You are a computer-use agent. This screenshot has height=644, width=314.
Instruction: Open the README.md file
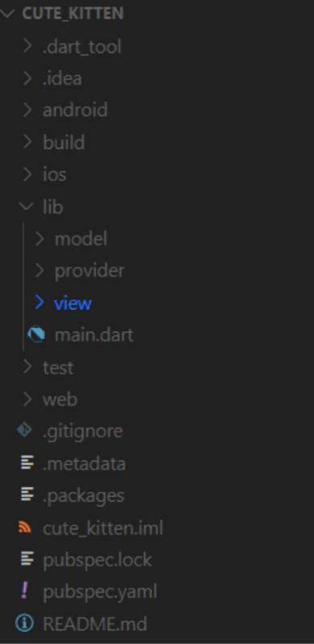pyautogui.click(x=95, y=624)
